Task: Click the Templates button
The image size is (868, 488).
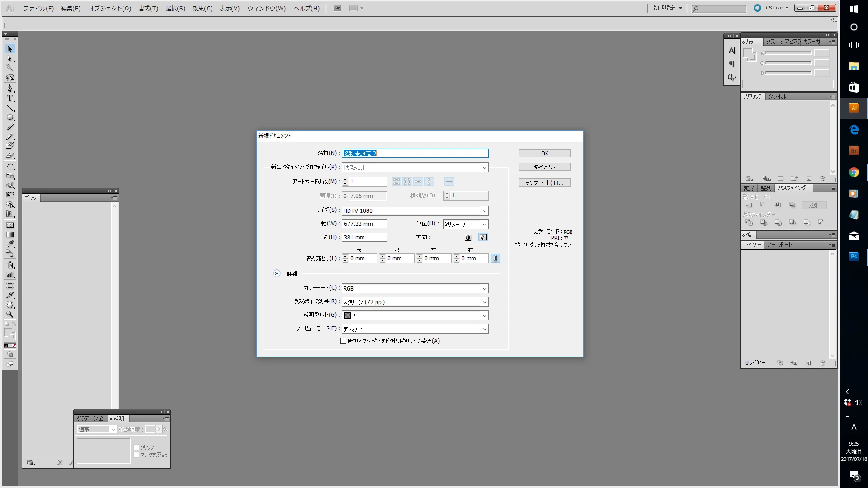Action: tap(544, 183)
